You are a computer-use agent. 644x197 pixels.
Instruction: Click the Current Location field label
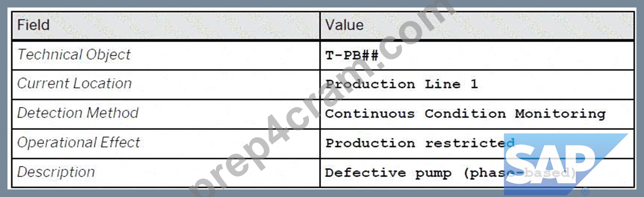click(74, 84)
